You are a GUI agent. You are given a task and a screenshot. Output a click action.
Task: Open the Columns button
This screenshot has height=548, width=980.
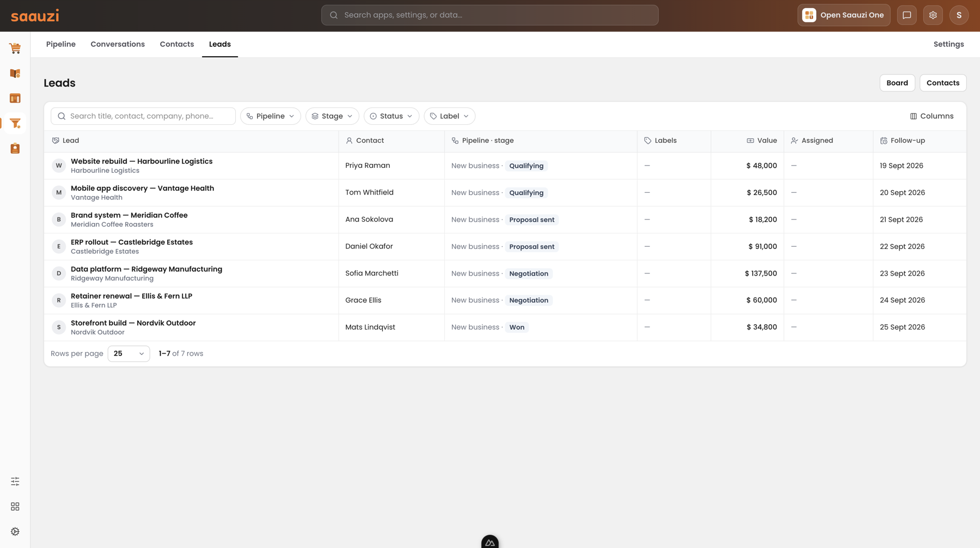tap(932, 116)
